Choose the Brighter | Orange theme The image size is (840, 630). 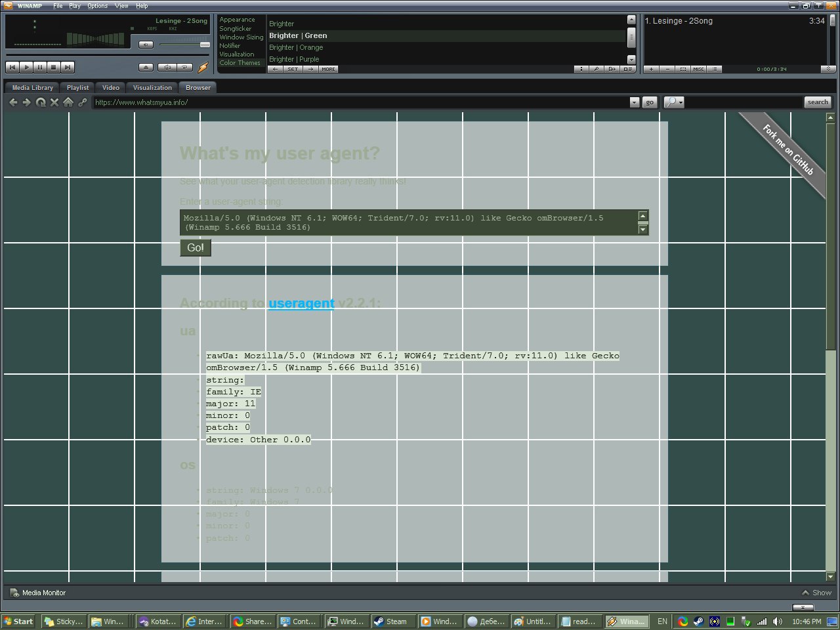(296, 47)
